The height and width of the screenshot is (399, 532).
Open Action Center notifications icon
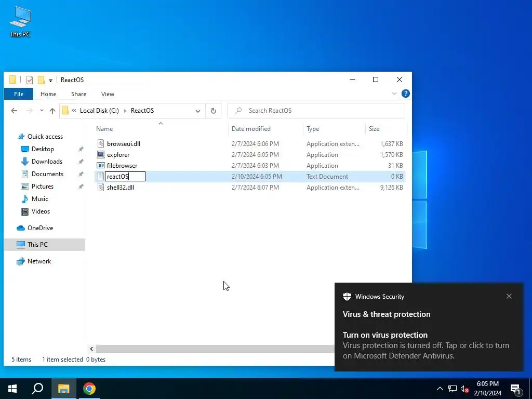[515, 389]
